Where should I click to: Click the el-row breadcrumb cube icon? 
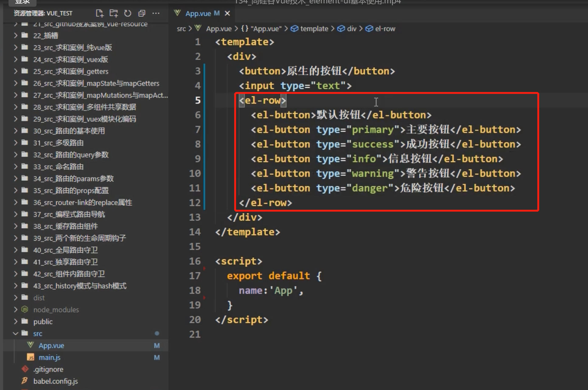(x=369, y=29)
